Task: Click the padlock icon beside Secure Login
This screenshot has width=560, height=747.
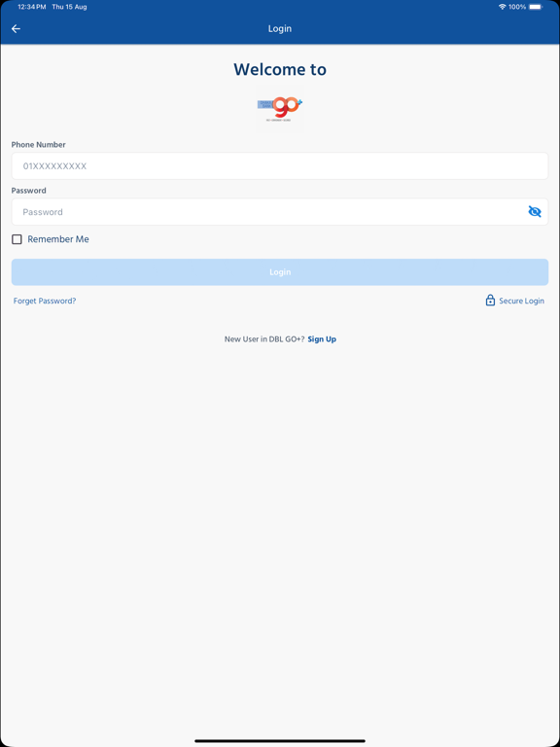Action: (x=490, y=301)
